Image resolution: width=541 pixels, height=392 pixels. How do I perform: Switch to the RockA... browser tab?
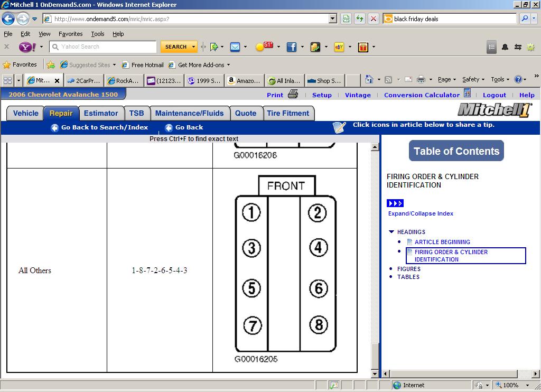[x=124, y=81]
